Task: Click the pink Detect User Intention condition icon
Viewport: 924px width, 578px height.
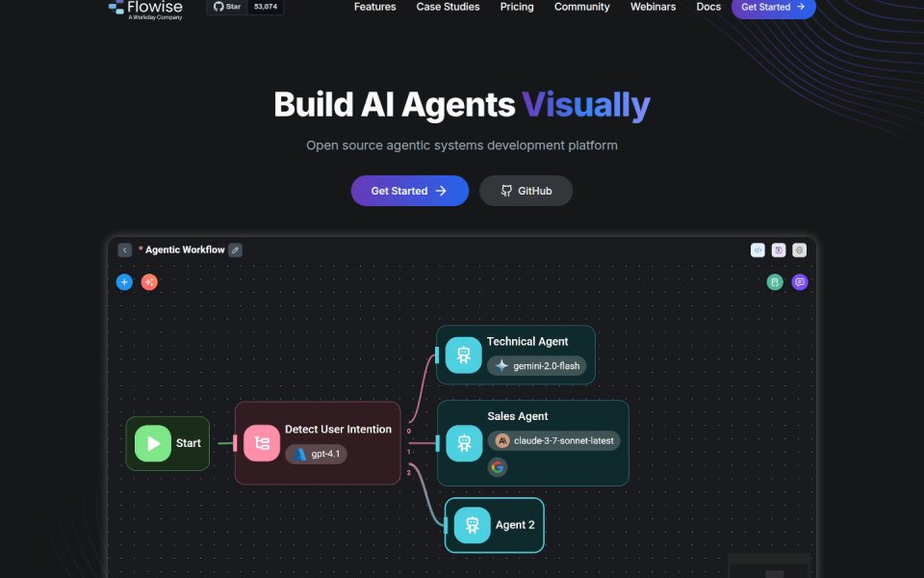Action: click(x=262, y=443)
